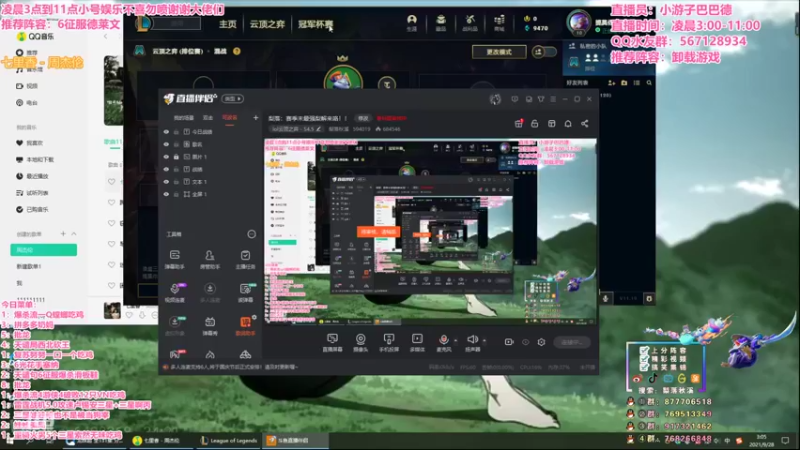The width and height of the screenshot is (800, 450).
Task: Open 本地和下载 in QQ Music sidebar
Action: [35, 160]
